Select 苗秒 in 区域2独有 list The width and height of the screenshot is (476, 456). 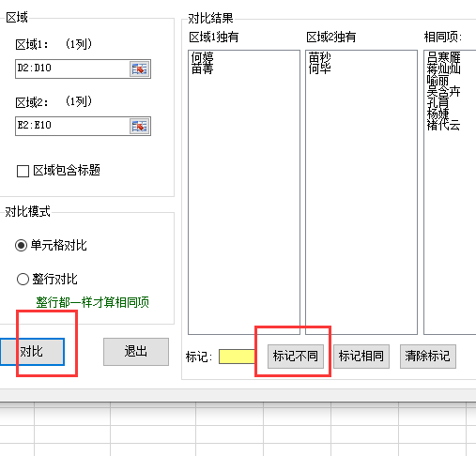pos(320,57)
